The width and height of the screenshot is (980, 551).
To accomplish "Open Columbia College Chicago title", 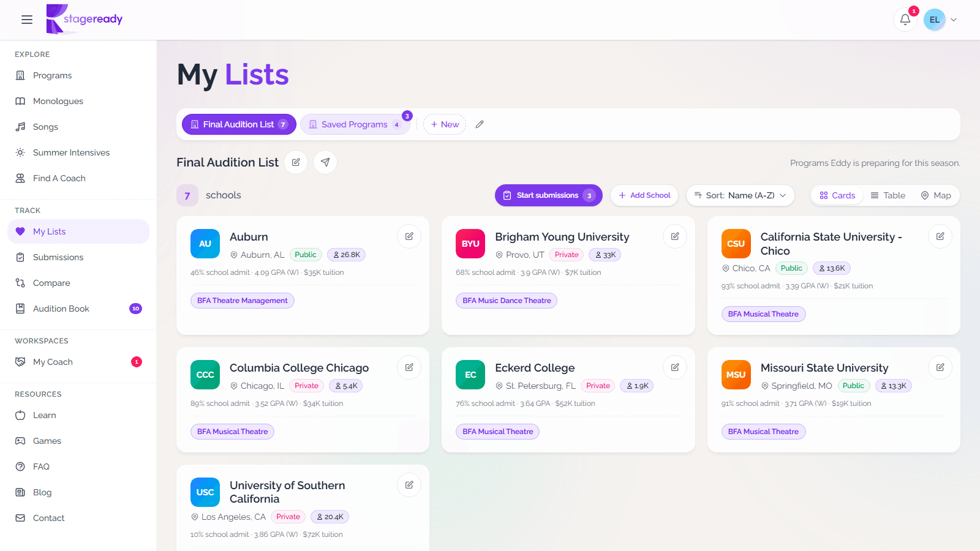I will click(x=300, y=368).
